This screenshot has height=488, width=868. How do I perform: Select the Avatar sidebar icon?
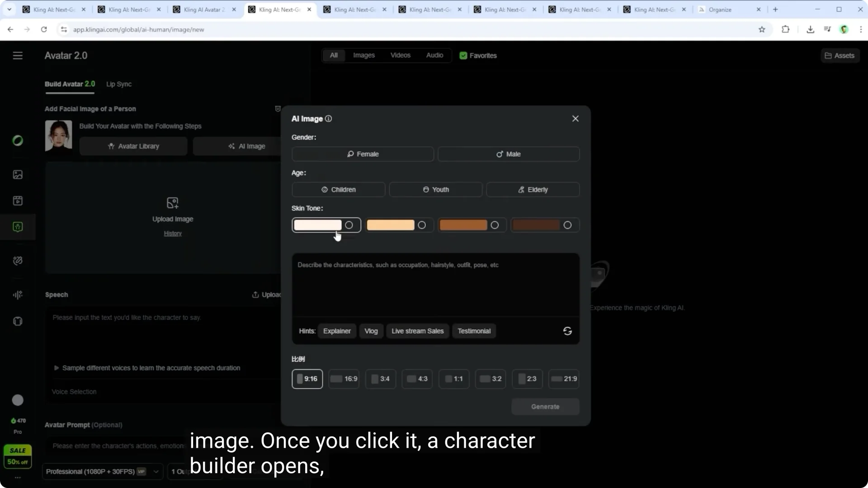click(x=18, y=227)
